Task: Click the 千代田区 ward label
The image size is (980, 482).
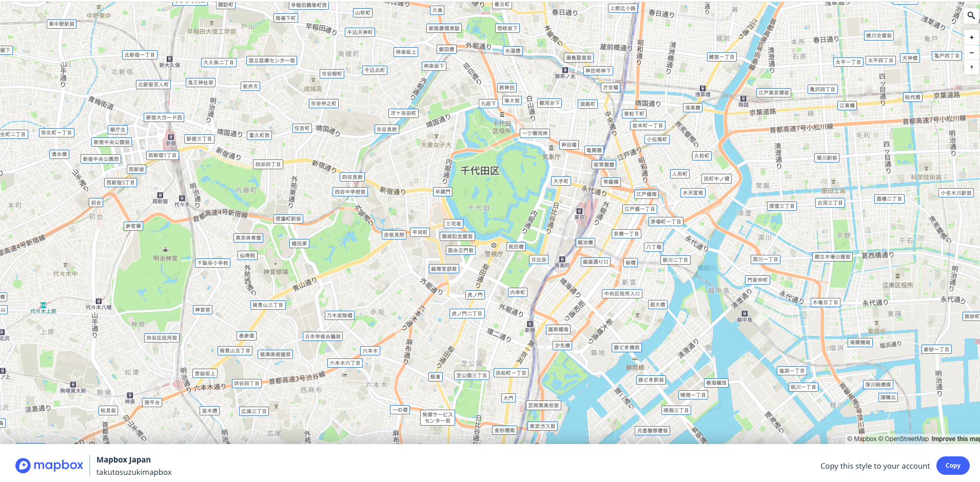Action: [x=480, y=171]
